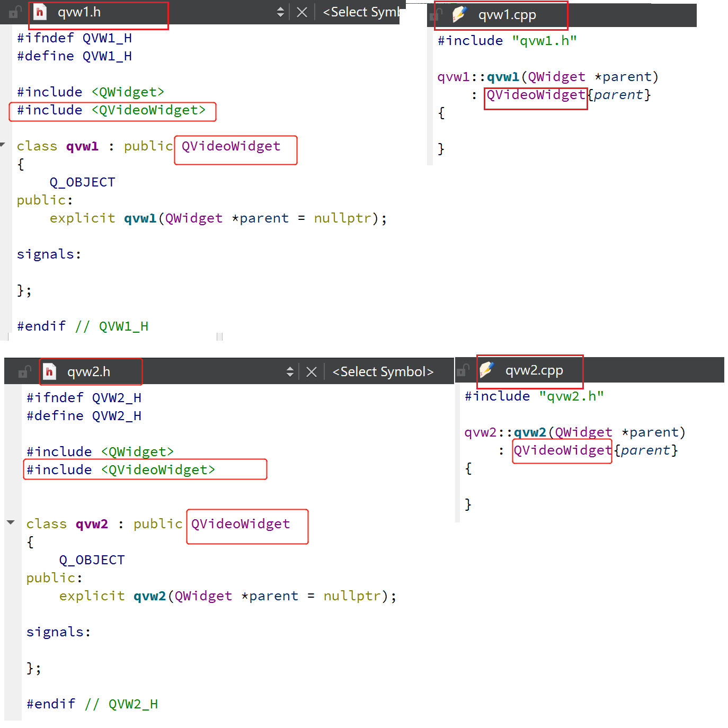Image resolution: width=728 pixels, height=728 pixels.
Task: Click the explicit qvw2 constructor declaration
Action: coord(228,596)
